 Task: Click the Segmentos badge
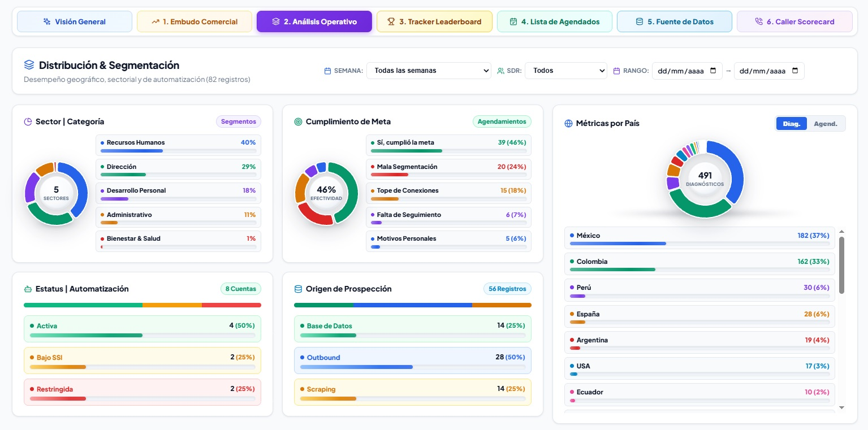[x=239, y=121]
